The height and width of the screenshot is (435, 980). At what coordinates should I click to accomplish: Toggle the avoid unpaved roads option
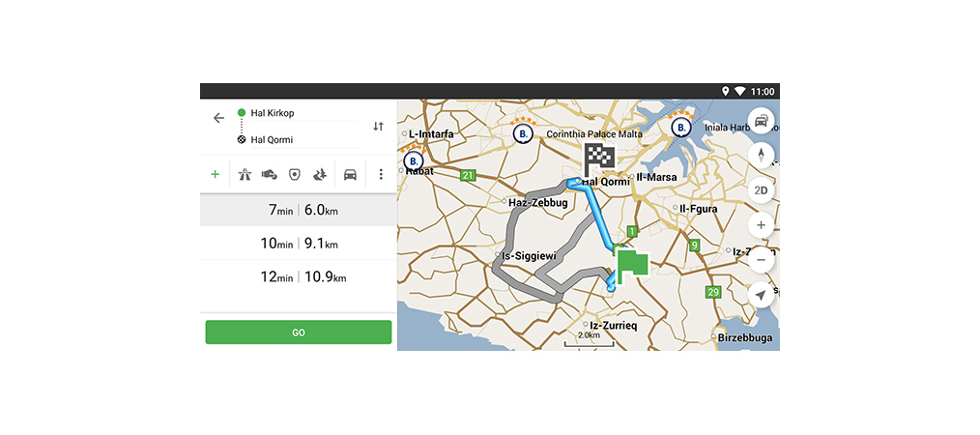click(319, 174)
